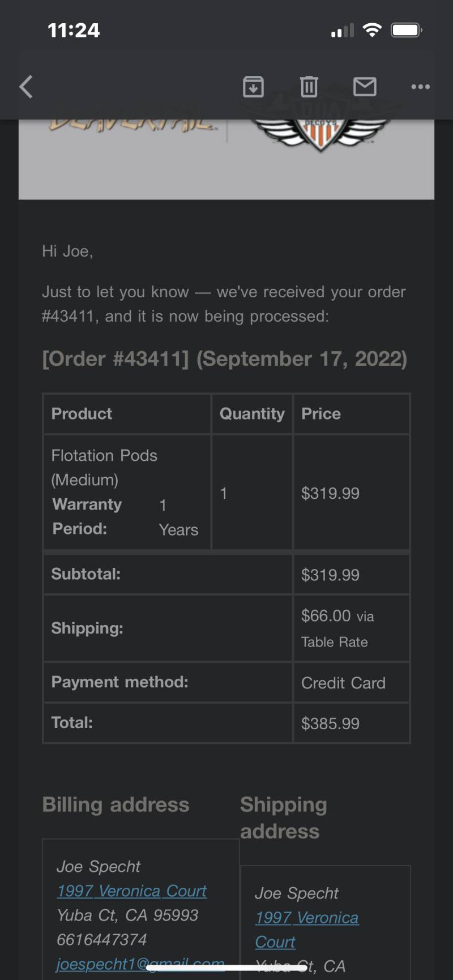
Task: Tap the home indicator bar at bottom
Action: tap(226, 968)
